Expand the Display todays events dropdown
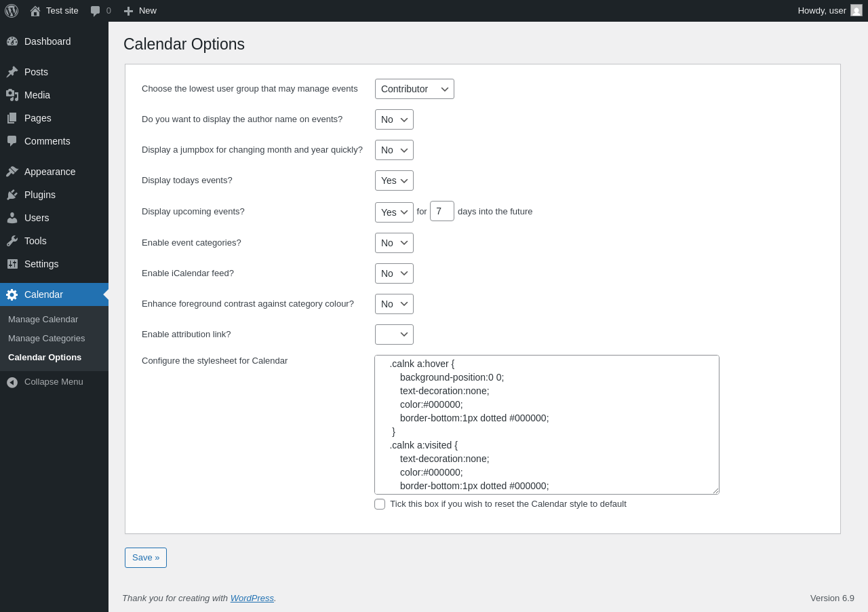 [394, 180]
